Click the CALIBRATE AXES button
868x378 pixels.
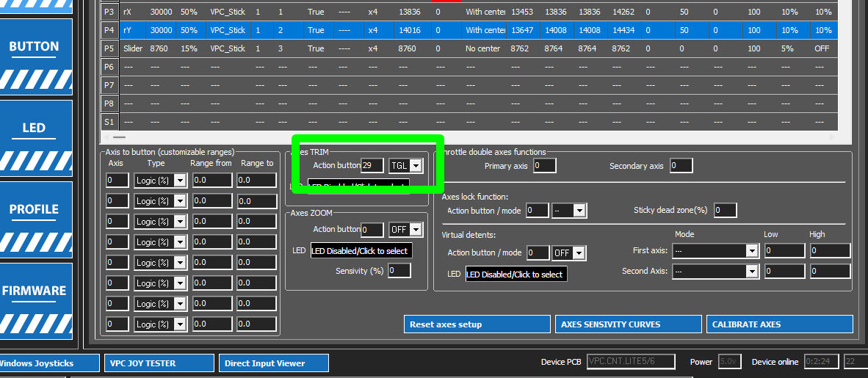pyautogui.click(x=779, y=324)
